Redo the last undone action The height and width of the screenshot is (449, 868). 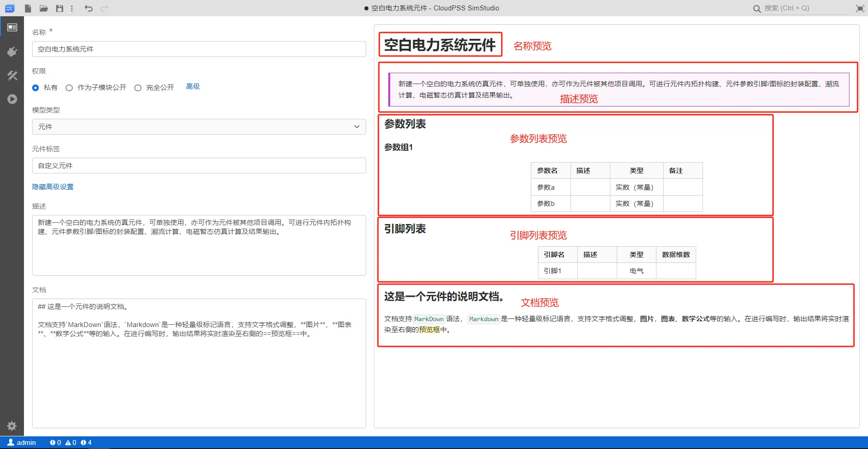tap(104, 8)
